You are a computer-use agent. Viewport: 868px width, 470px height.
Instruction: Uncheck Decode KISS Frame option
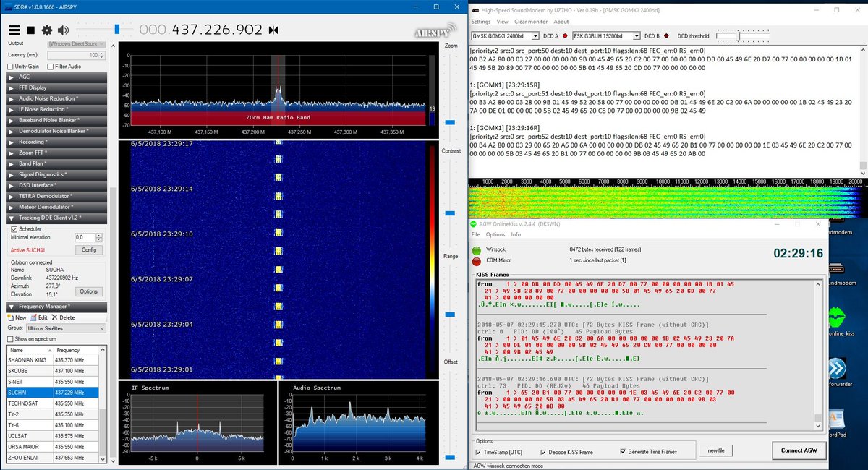click(x=544, y=452)
